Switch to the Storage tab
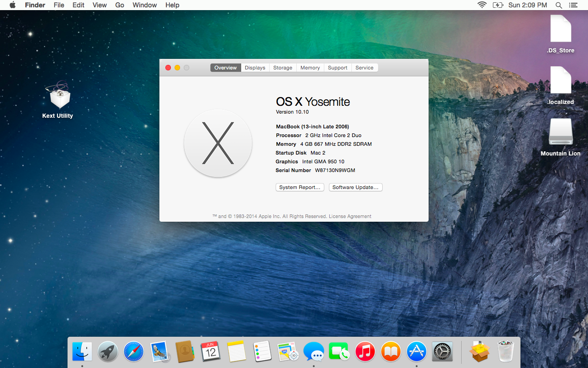Screen dimensions: 588x368 (283, 68)
